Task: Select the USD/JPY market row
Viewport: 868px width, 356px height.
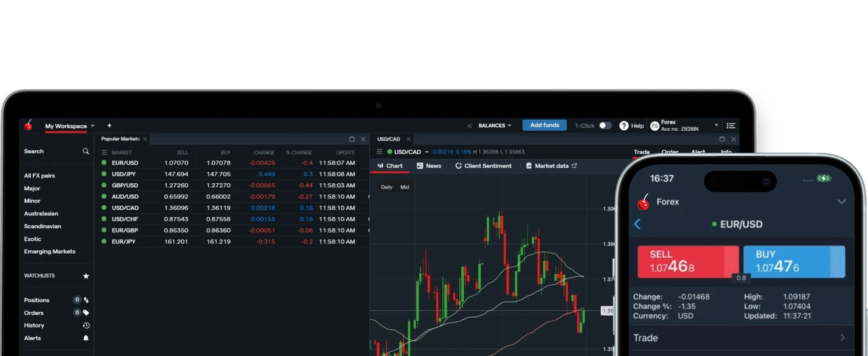Action: (x=231, y=174)
